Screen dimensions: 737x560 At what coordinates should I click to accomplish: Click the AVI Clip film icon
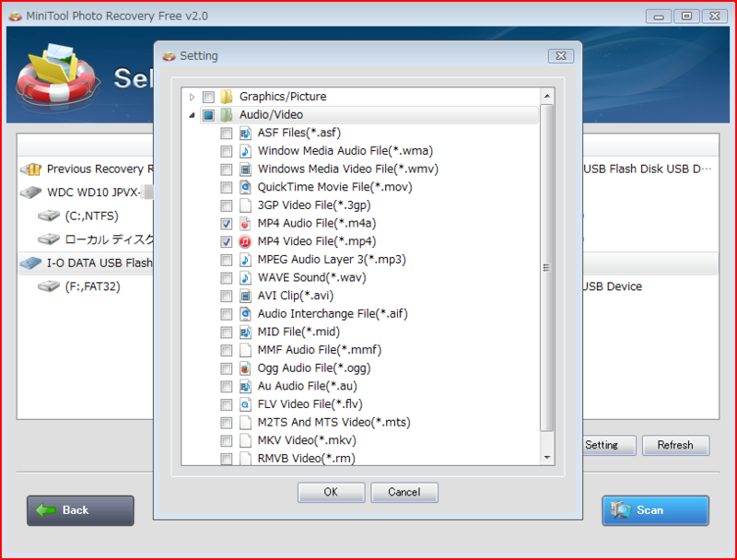[245, 296]
